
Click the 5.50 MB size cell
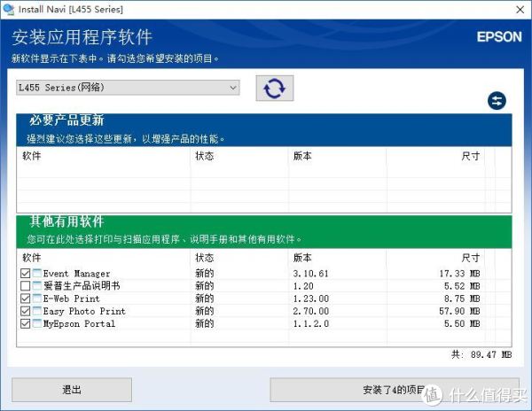462,323
